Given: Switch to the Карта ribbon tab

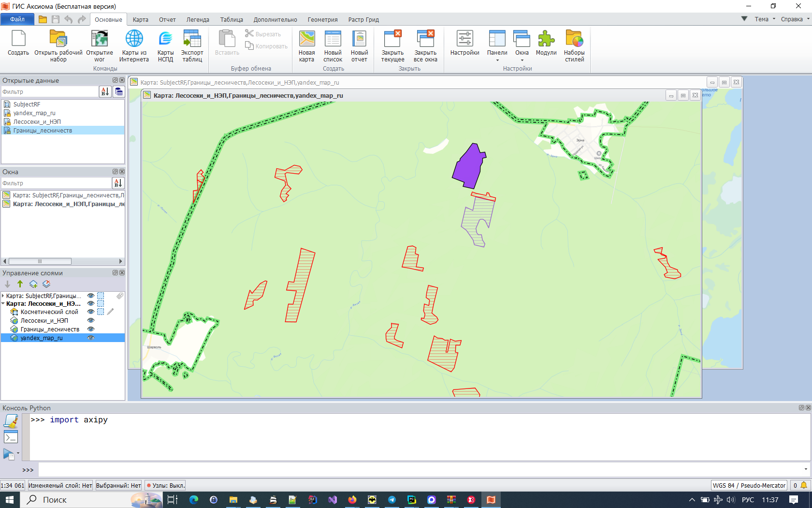Looking at the screenshot, I should click(x=140, y=20).
